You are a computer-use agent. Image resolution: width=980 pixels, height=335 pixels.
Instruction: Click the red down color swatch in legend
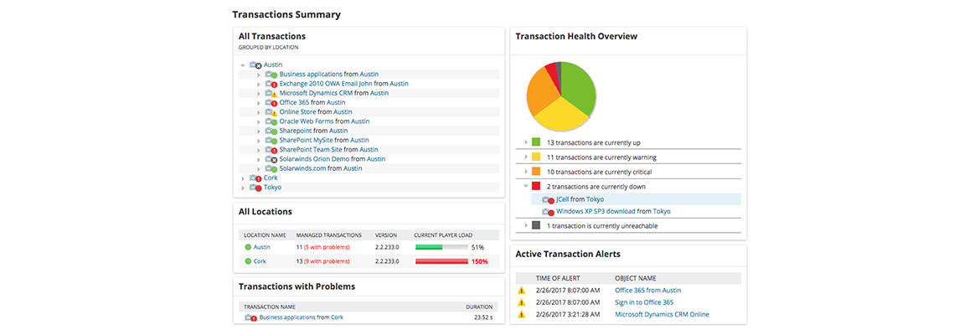[x=536, y=186]
